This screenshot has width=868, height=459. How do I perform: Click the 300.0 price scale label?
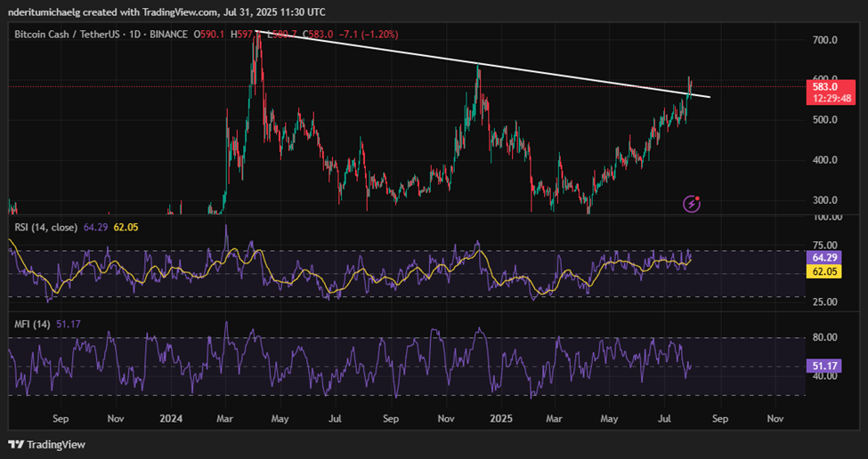tap(824, 200)
